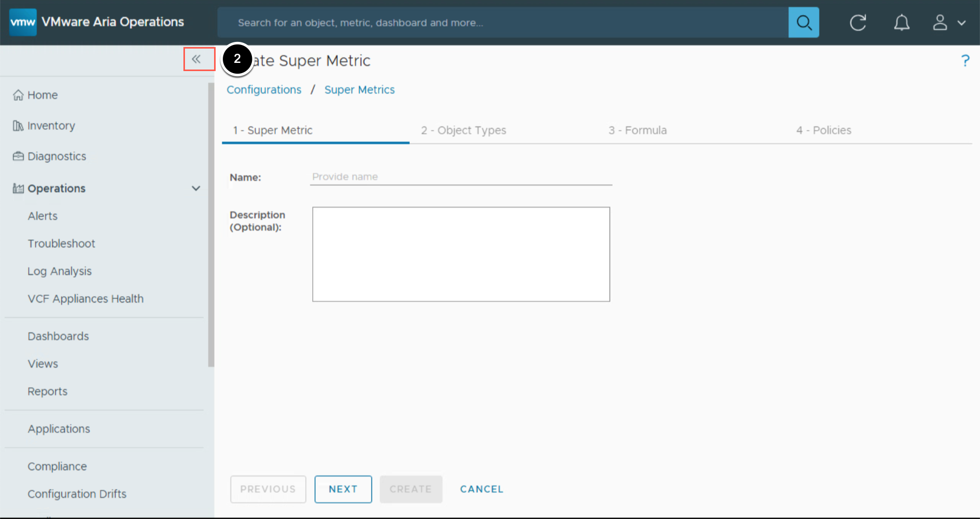The height and width of the screenshot is (519, 980).
Task: Click the VMware logo icon
Action: point(23,22)
